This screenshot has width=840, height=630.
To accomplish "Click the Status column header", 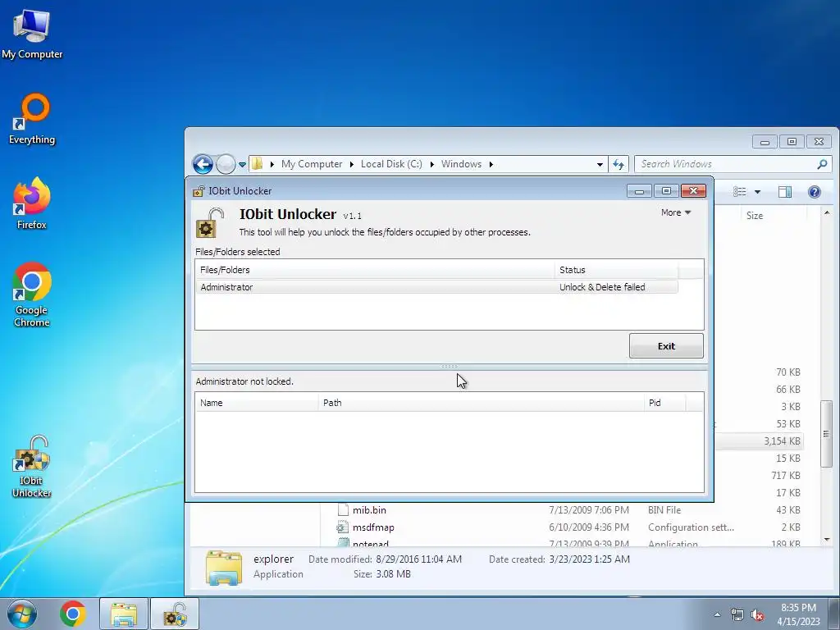I will 616,270.
